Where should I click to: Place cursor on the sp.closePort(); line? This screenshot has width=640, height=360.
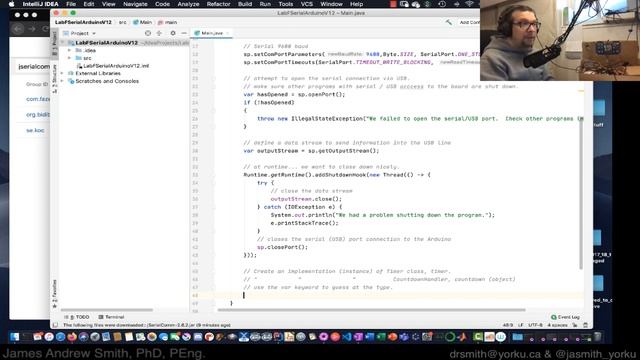point(282,247)
